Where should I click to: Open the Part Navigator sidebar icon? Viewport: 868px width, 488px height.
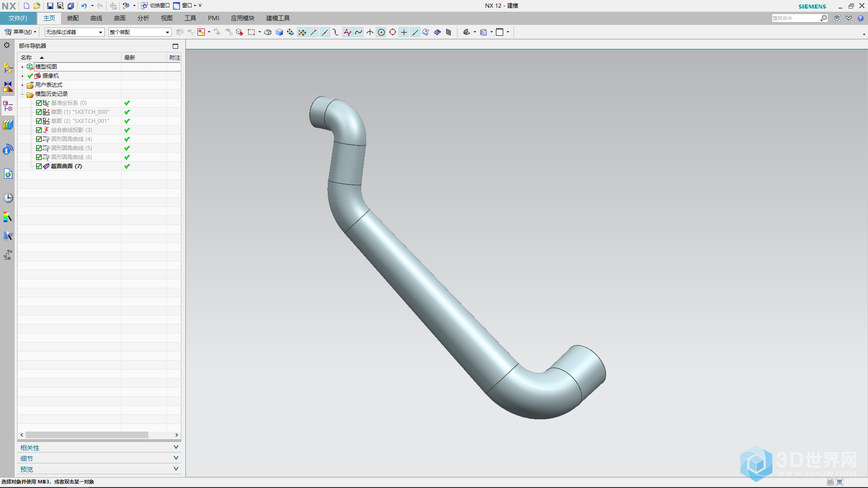[x=8, y=106]
